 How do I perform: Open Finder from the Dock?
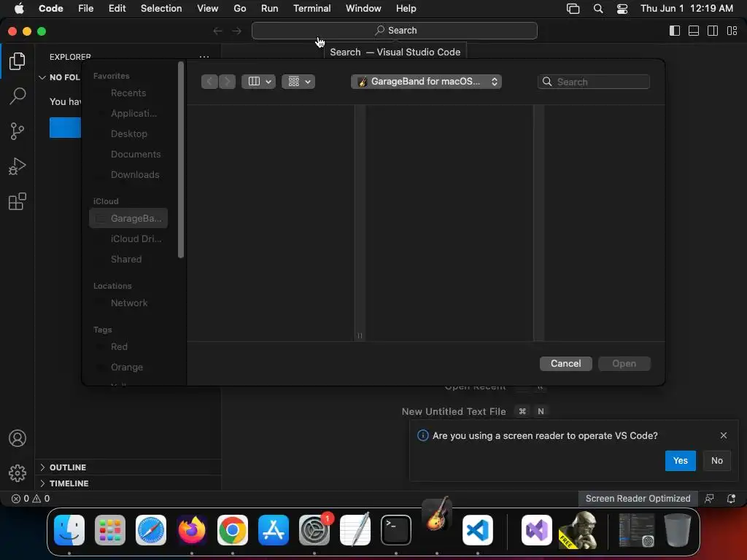[x=69, y=530]
